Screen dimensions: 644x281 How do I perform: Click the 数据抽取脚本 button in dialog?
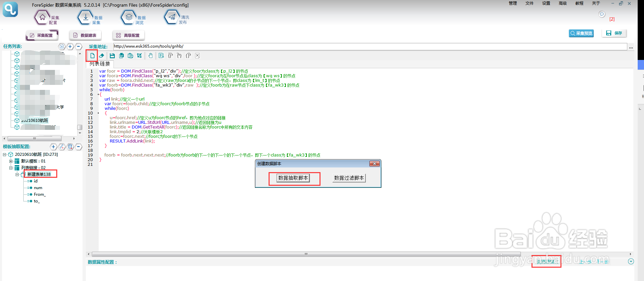[293, 178]
